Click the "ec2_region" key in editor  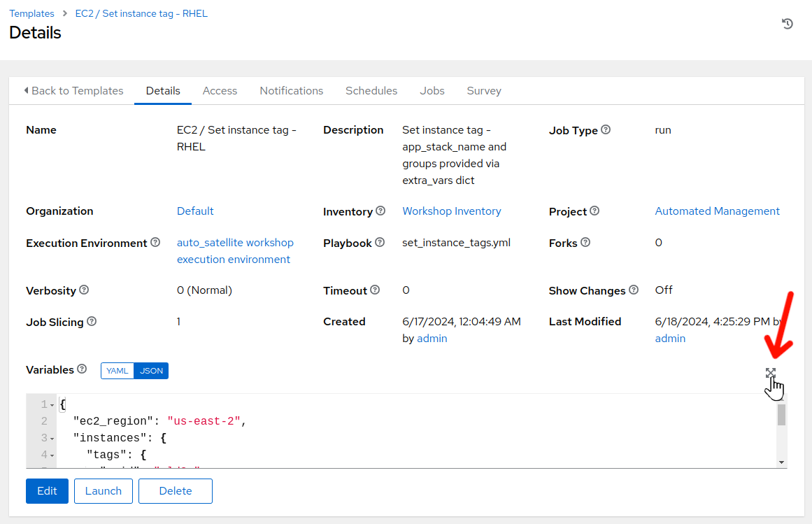click(x=113, y=421)
